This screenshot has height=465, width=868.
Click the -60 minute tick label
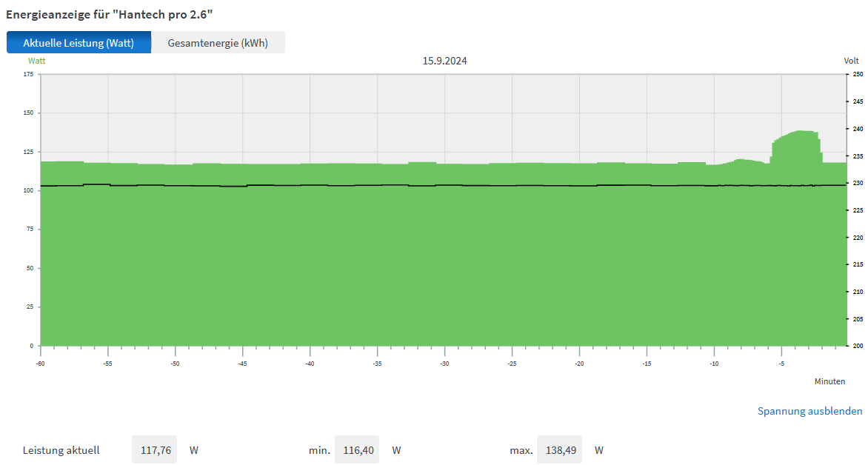[40, 364]
